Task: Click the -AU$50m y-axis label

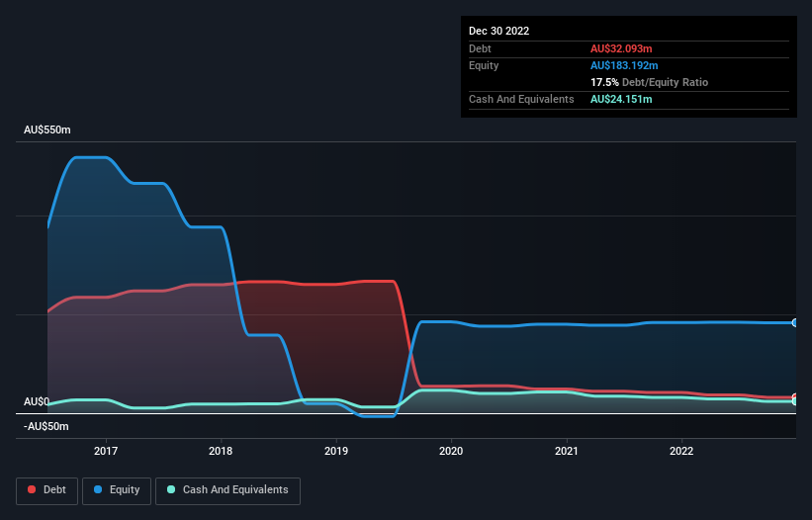Action: [x=46, y=427]
